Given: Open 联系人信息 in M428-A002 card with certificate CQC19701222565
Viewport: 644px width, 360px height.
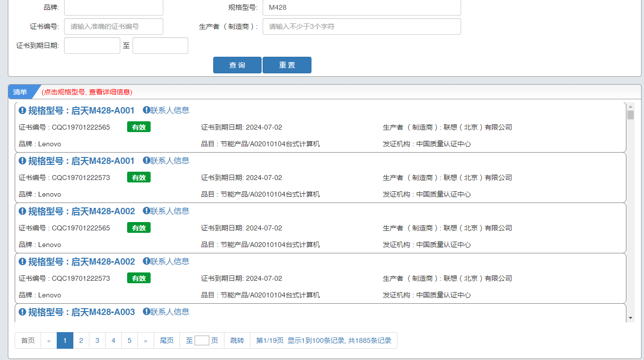Looking at the screenshot, I should pyautogui.click(x=170, y=211).
